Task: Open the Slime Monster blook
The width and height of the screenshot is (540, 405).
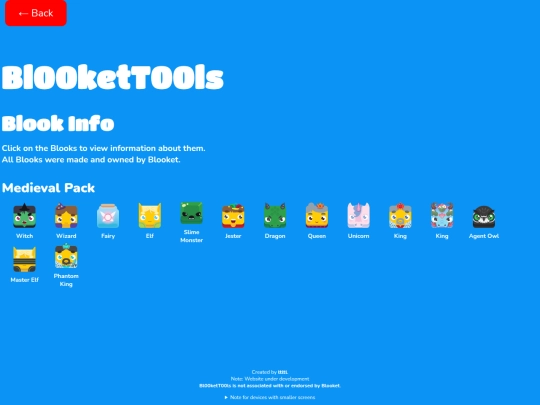Action: click(x=191, y=213)
